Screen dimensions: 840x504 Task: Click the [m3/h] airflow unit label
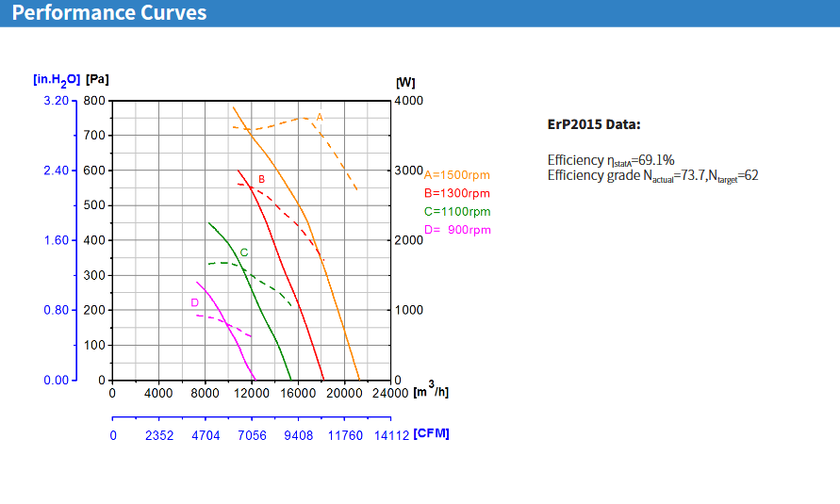pyautogui.click(x=431, y=390)
